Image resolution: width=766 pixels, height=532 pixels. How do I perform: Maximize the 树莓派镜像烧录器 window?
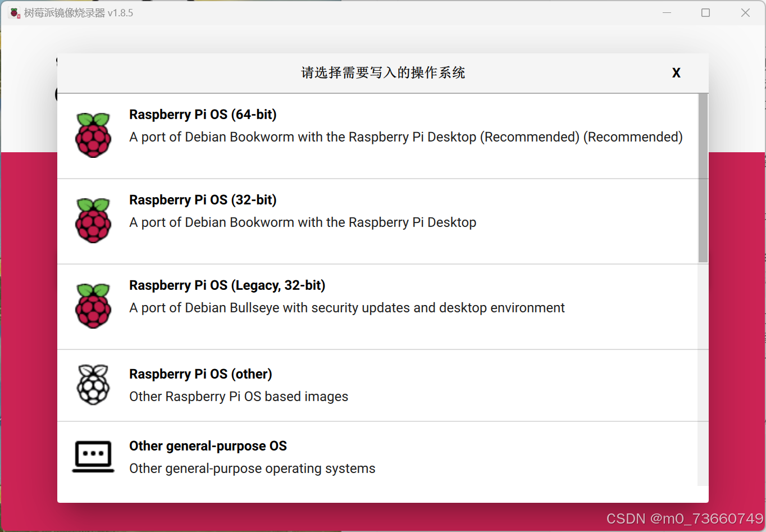[x=706, y=12]
